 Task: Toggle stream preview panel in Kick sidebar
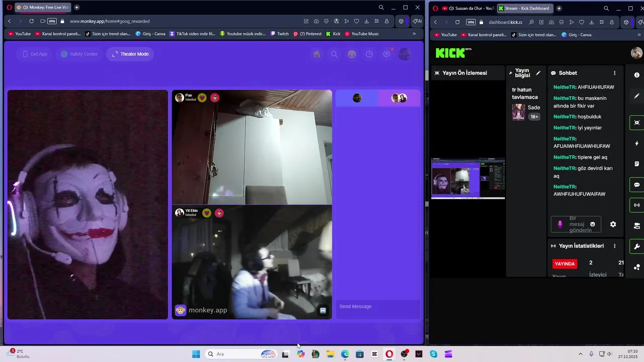click(636, 123)
